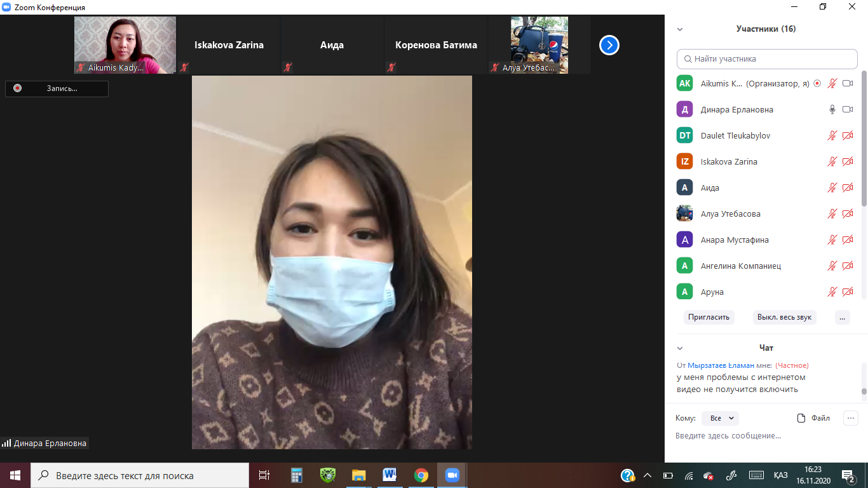Toggle camera for Динара Ерлановна in list

coord(847,109)
